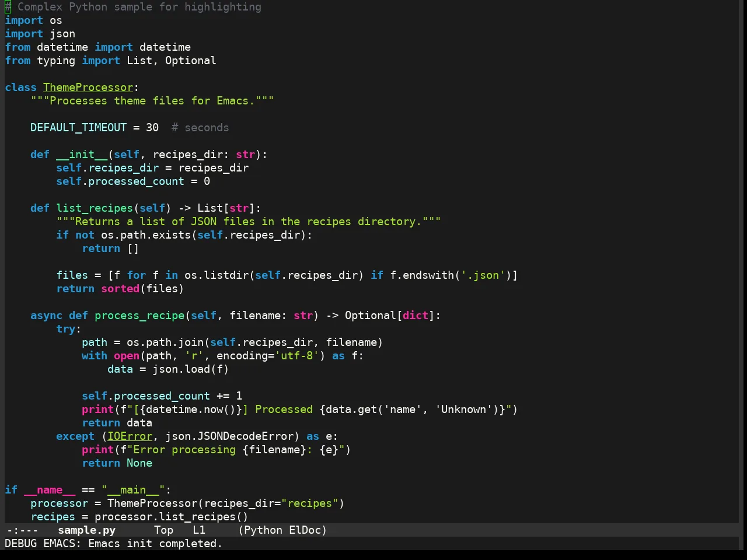Image resolution: width=747 pixels, height=560 pixels.
Task: Click the 'open' builtin call
Action: click(127, 356)
